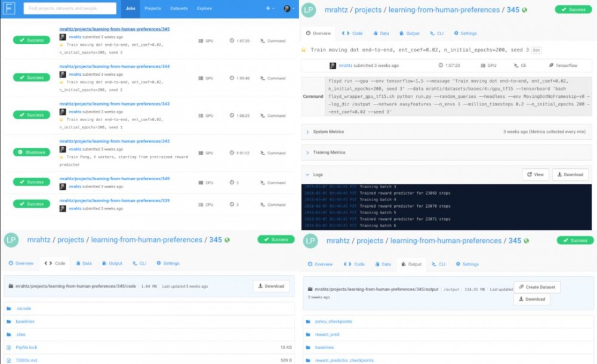Select CLI tab in bottom-right output panel
This screenshot has height=364, width=597.
click(x=439, y=264)
